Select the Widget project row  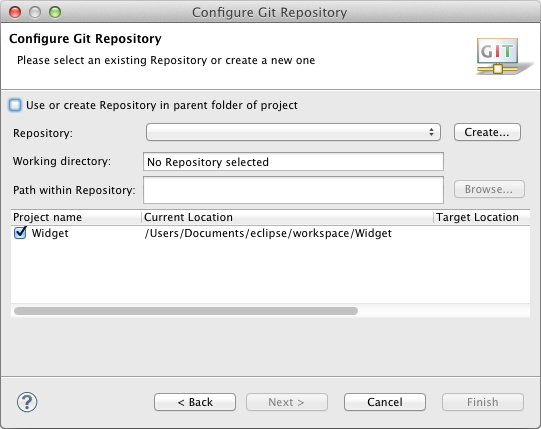click(270, 233)
